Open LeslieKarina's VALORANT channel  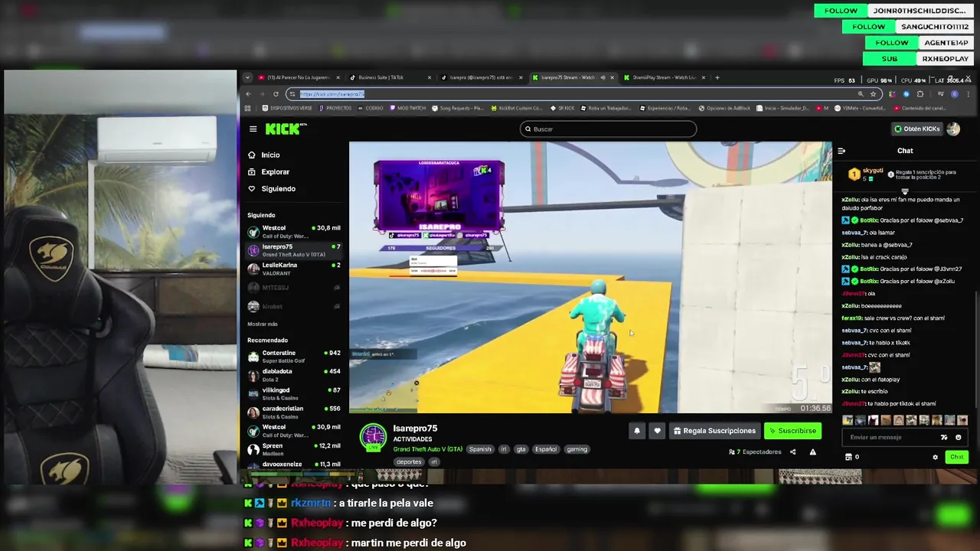point(294,269)
